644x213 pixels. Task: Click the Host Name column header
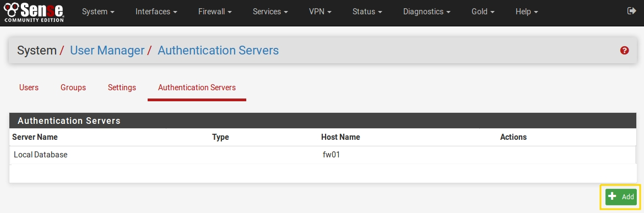click(340, 137)
